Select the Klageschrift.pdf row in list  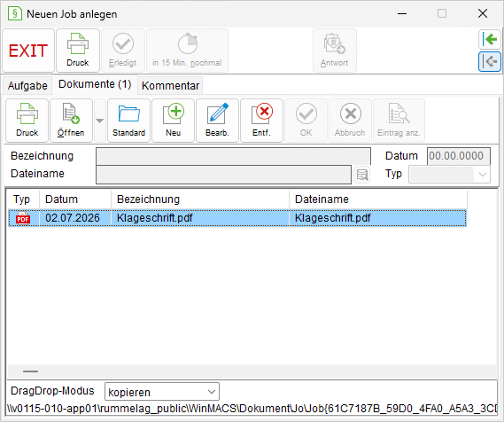(237, 218)
